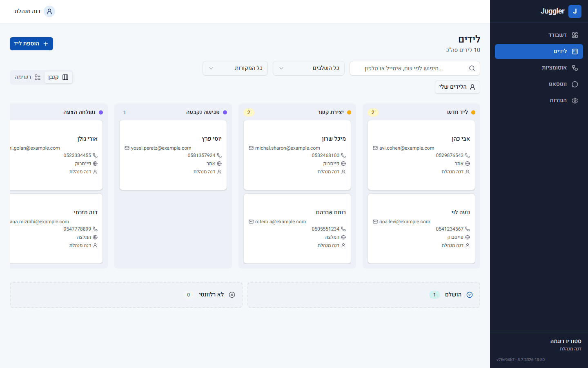The image size is (588, 368).
Task: Click the not-relevant X-circle icon
Action: (x=232, y=295)
